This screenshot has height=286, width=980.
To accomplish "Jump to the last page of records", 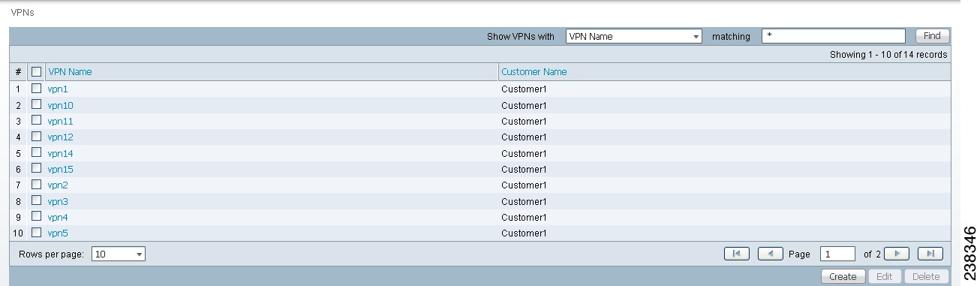I will coord(930,254).
